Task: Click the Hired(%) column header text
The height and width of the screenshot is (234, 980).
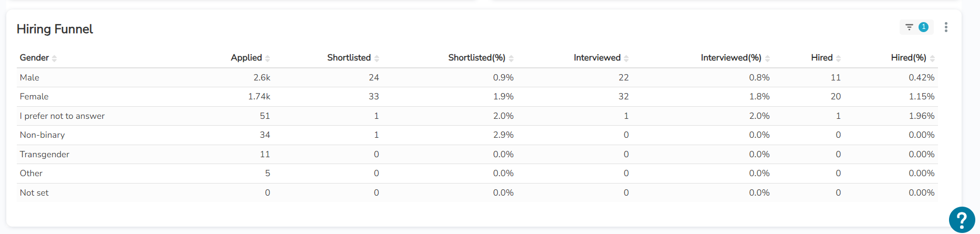Action: tap(908, 58)
